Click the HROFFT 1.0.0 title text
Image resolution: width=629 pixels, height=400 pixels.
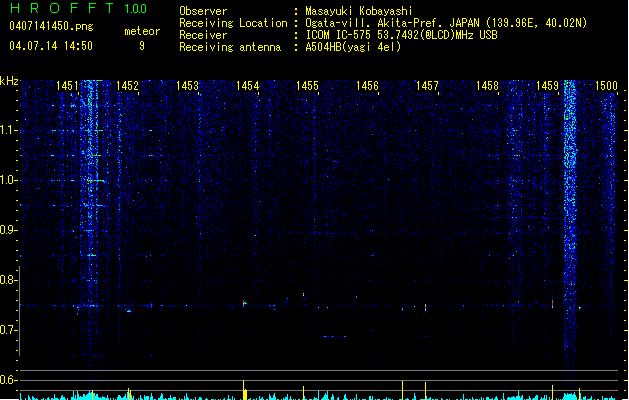coord(79,8)
